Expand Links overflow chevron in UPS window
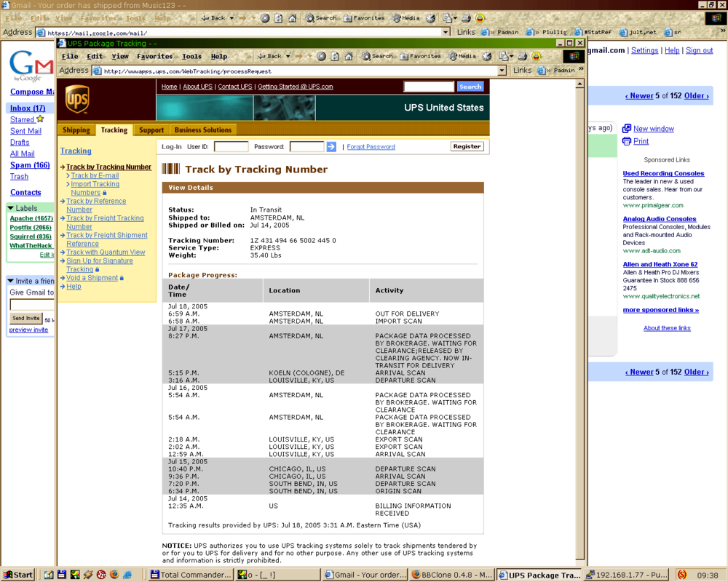 581,70
